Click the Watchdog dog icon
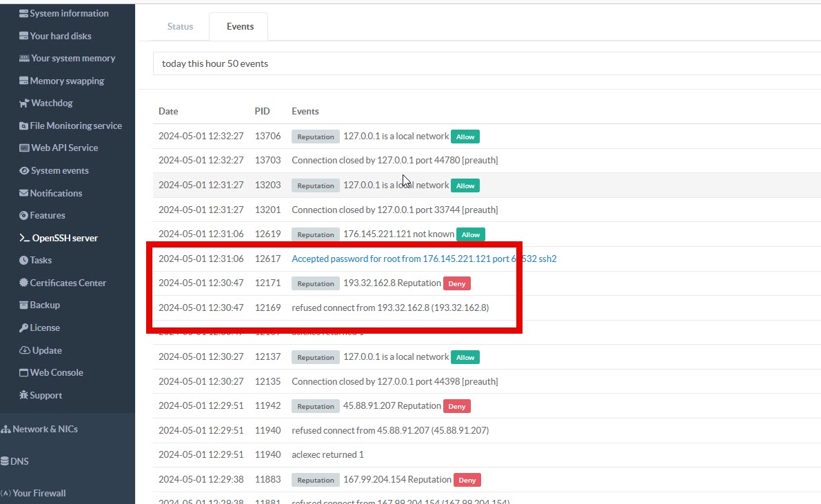 [24, 103]
